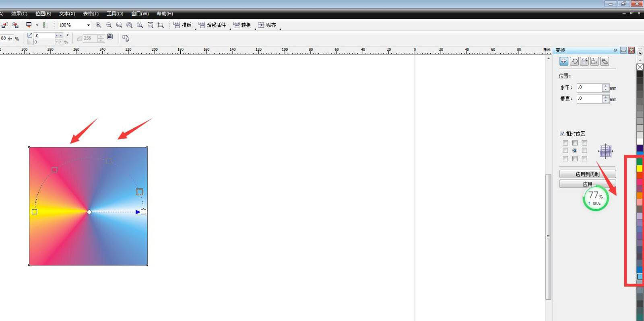This screenshot has height=321, width=644.
Task: Click the copy fill properties icon
Action: [126, 38]
